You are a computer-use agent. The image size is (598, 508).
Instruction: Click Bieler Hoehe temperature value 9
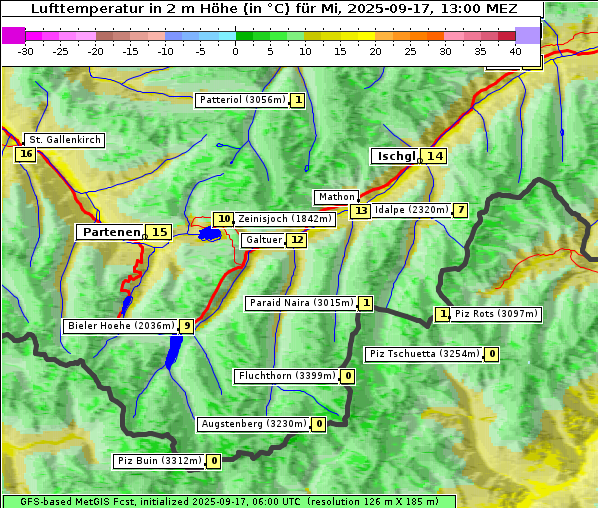[x=187, y=326]
